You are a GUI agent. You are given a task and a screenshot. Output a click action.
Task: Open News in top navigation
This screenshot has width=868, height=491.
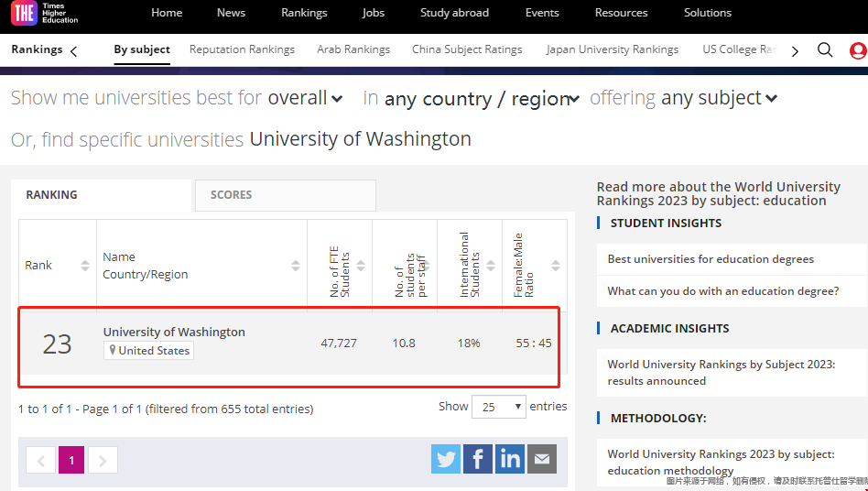click(x=231, y=13)
